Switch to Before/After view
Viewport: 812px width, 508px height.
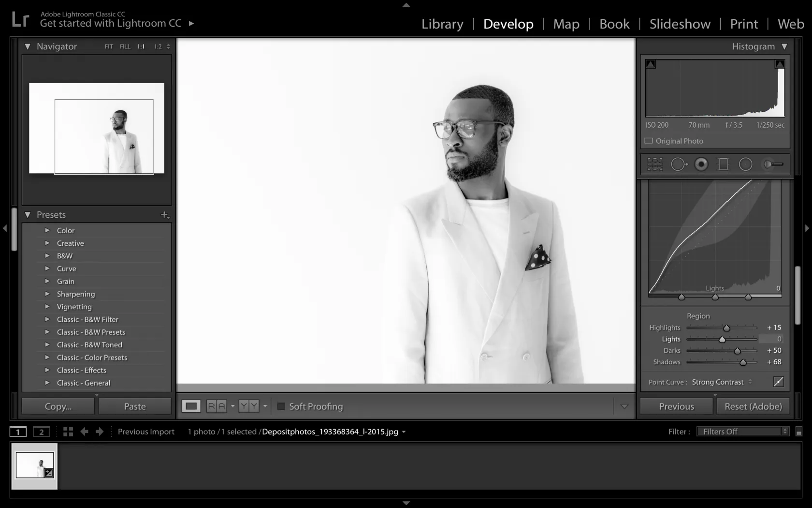point(216,406)
